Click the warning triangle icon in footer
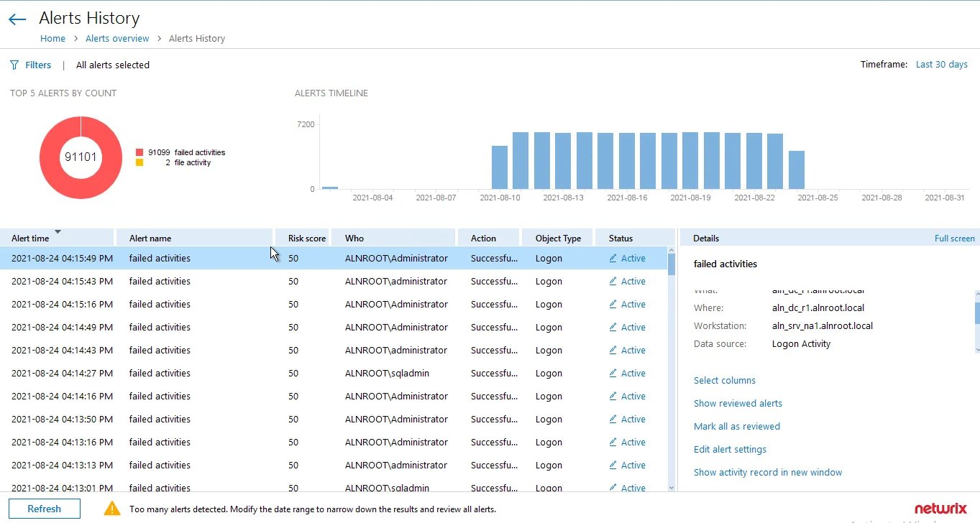The height and width of the screenshot is (523, 980). pyautogui.click(x=112, y=509)
